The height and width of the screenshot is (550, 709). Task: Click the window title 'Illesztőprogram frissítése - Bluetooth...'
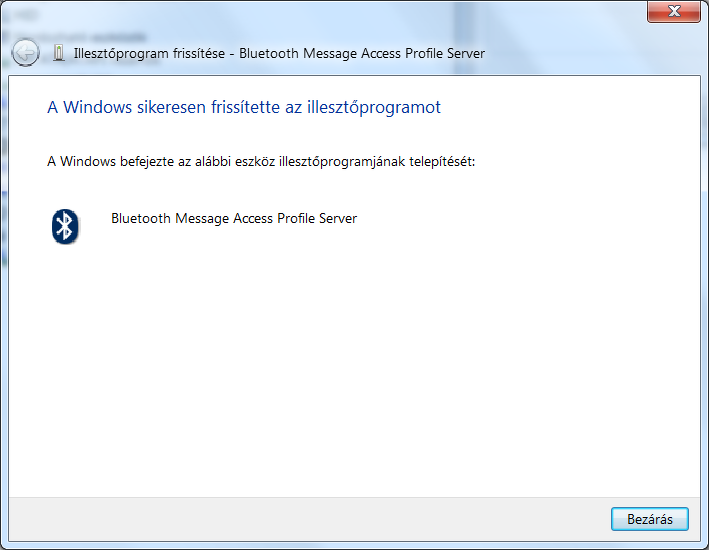tap(279, 53)
